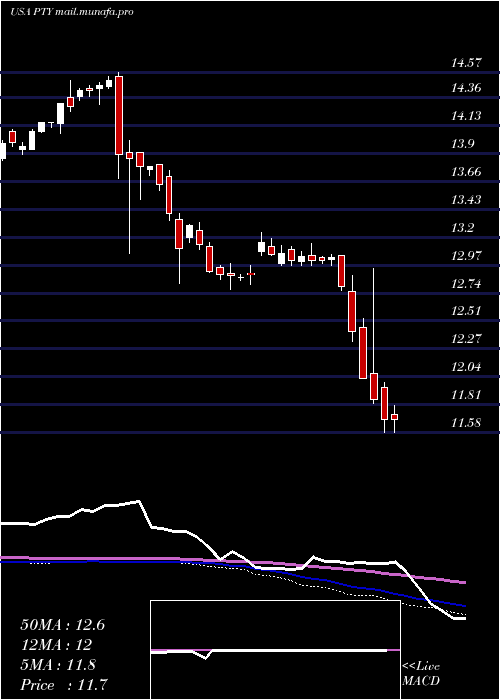Click the 14.13 price axis label
Image resolution: width=500 pixels, height=700 pixels.
coord(466,116)
